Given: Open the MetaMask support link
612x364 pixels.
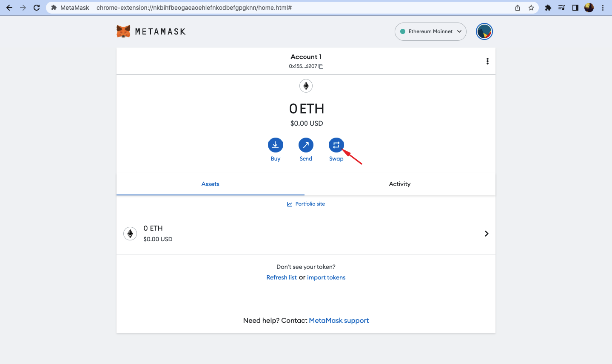Looking at the screenshot, I should [339, 320].
